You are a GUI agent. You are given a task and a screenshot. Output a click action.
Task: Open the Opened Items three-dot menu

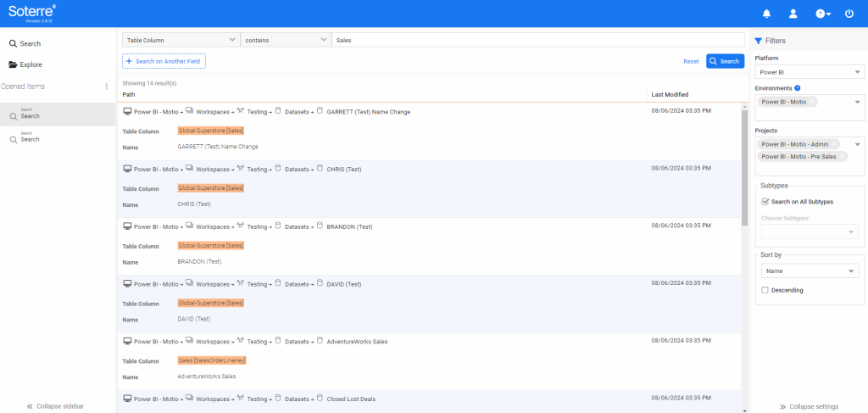106,87
